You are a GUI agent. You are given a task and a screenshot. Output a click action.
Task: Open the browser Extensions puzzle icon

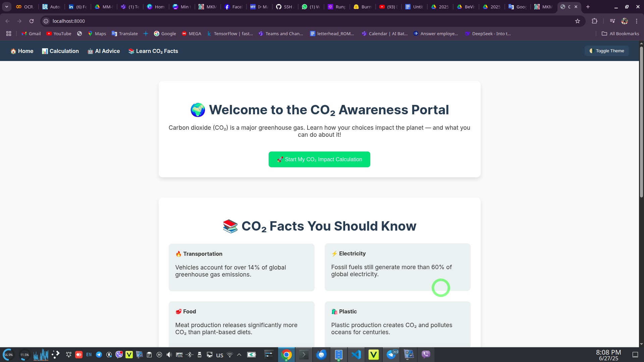594,21
